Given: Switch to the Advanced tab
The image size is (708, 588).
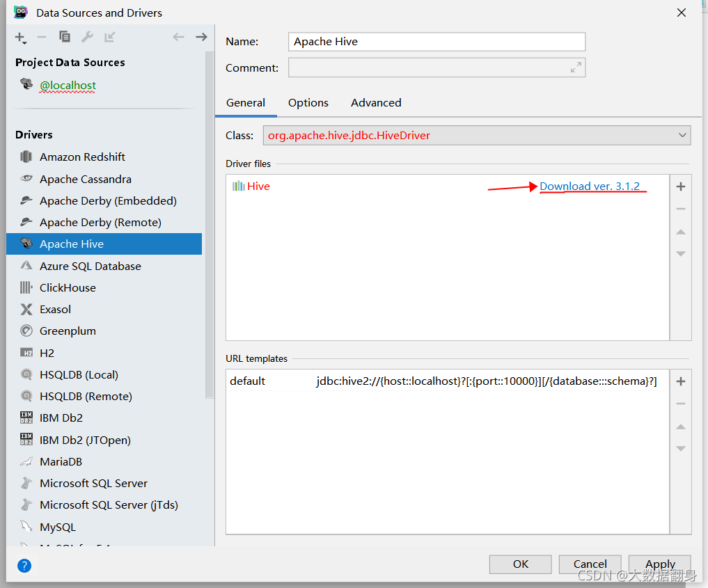Looking at the screenshot, I should (376, 103).
